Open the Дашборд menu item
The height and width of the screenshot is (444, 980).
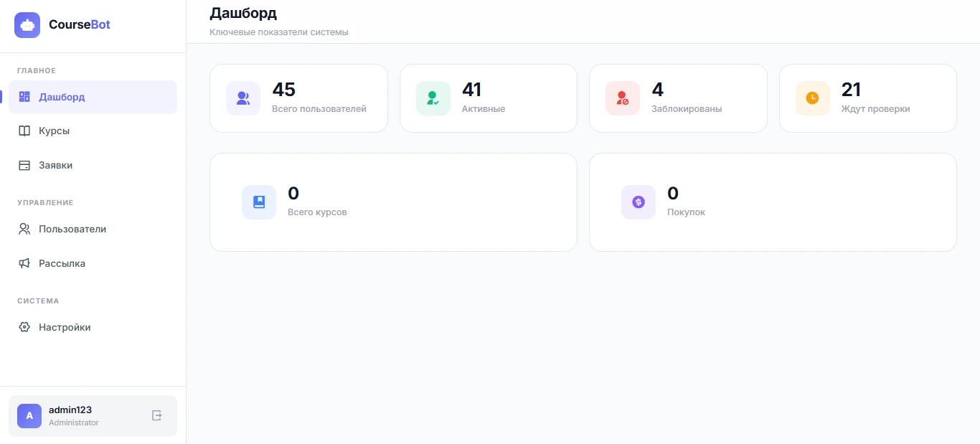point(93,97)
